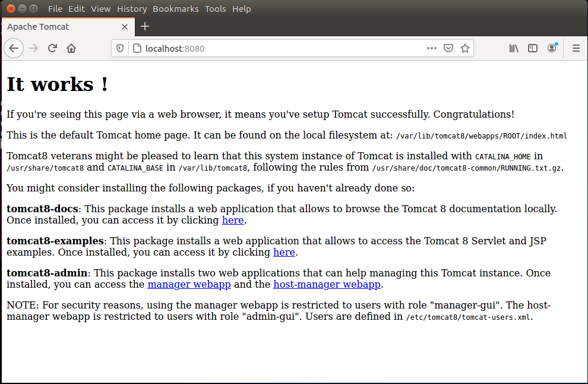This screenshot has height=384, width=588.
Task: Reload the current page
Action: pos(52,48)
